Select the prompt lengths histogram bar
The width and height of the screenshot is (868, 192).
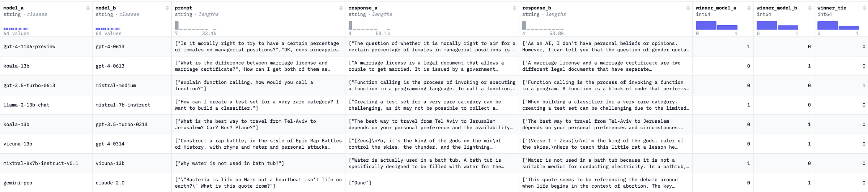click(x=177, y=25)
